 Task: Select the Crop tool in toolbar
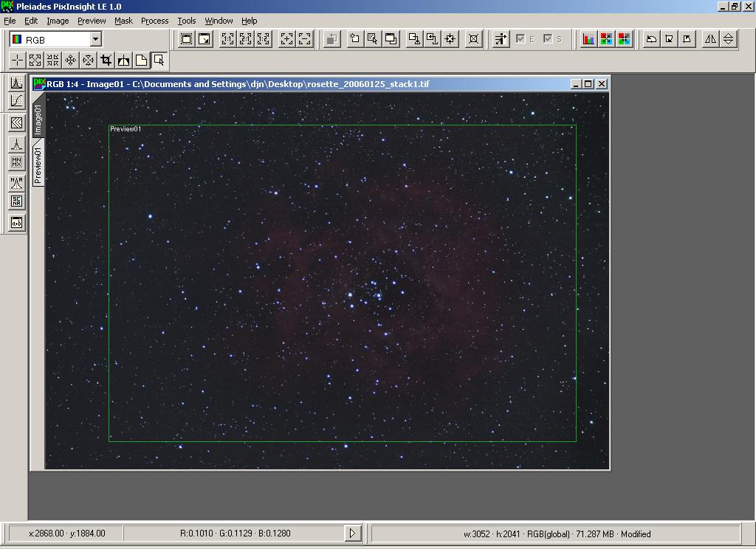point(106,61)
